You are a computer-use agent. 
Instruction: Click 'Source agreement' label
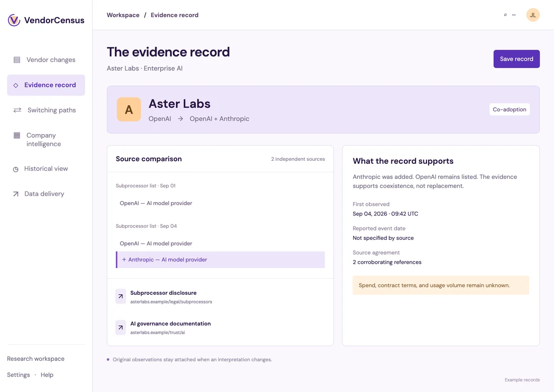point(376,253)
